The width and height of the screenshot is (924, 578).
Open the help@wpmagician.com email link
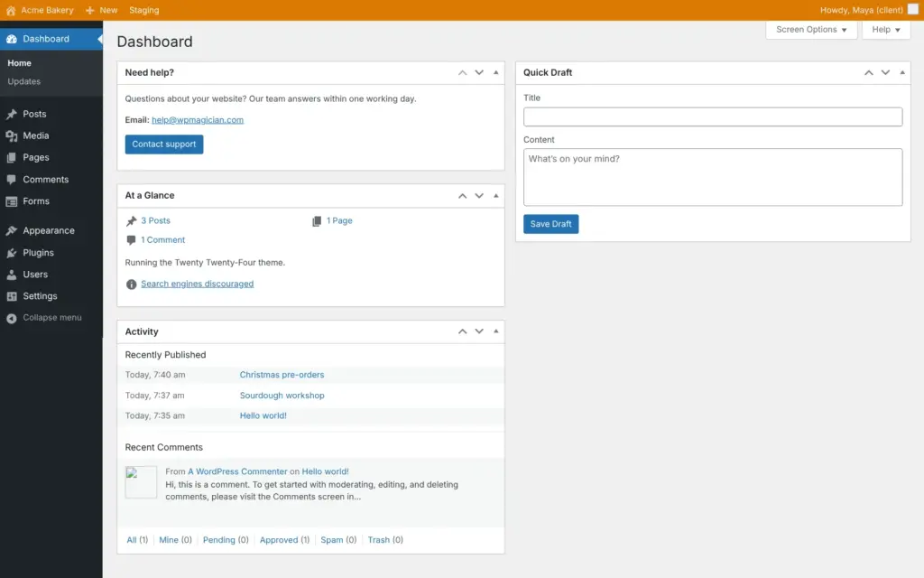(x=198, y=120)
